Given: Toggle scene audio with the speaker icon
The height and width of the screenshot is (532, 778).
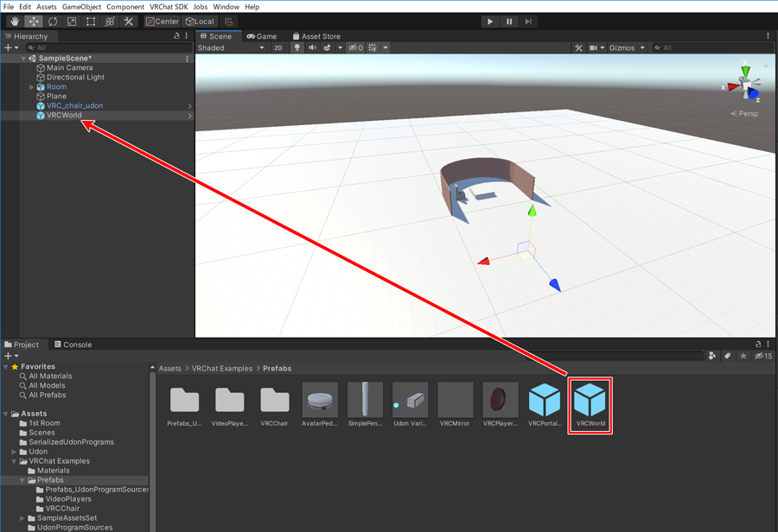Looking at the screenshot, I should [312, 48].
